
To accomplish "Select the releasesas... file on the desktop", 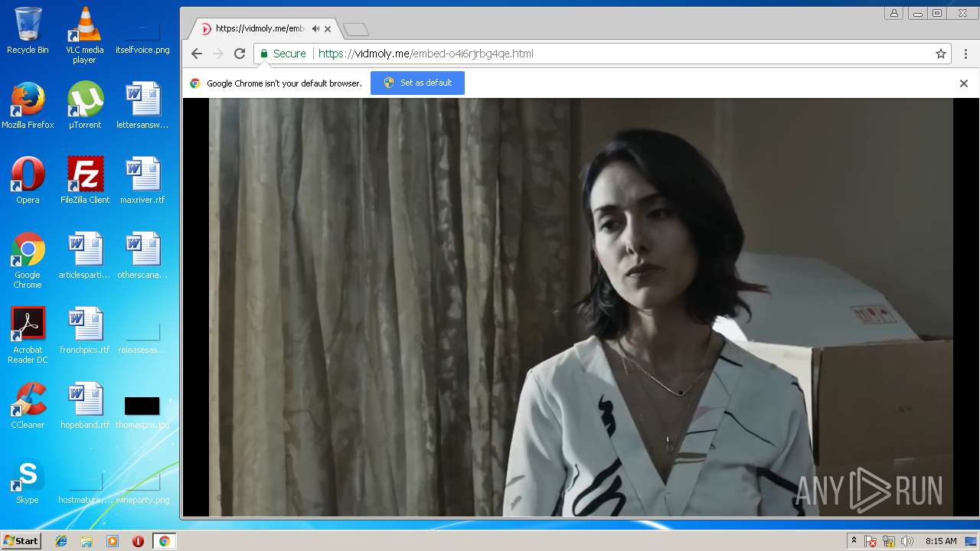I will [142, 337].
